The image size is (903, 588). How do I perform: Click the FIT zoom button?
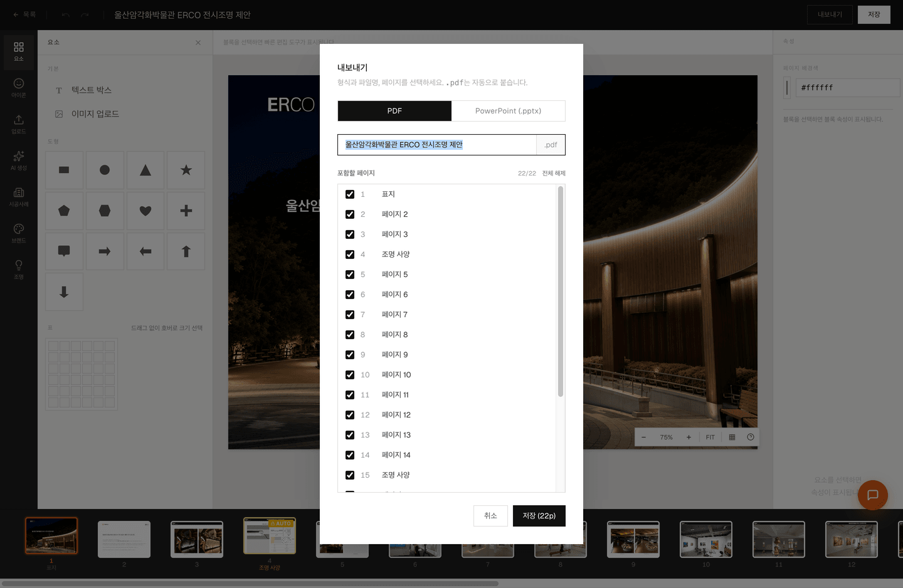[710, 438]
